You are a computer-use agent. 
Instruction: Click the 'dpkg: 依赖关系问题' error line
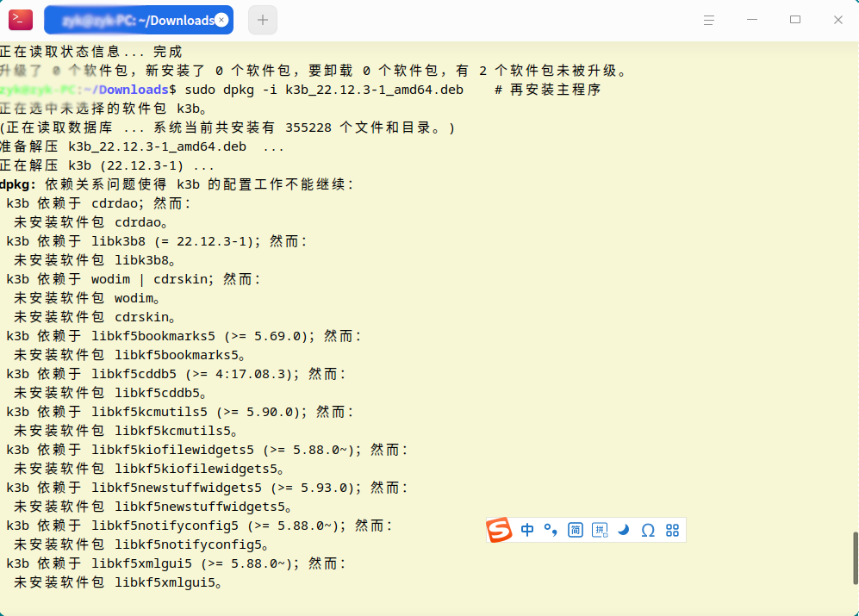click(177, 184)
